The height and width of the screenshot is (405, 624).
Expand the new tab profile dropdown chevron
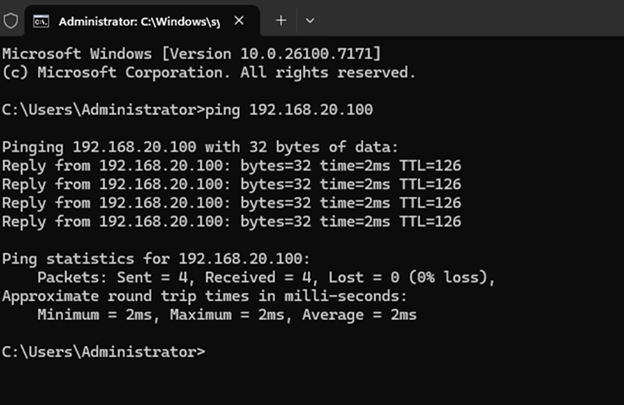click(310, 20)
